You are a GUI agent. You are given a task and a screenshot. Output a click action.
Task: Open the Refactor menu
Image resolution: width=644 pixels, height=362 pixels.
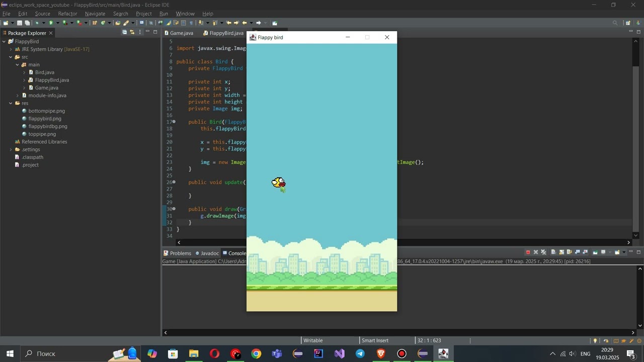point(67,14)
